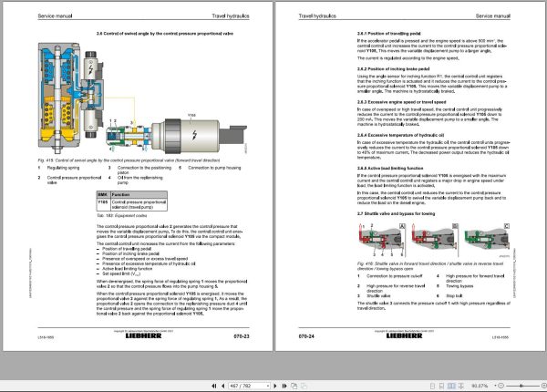Screen dimensions: 547x392
Task: Click the BMK table header cell
Action: [103, 194]
